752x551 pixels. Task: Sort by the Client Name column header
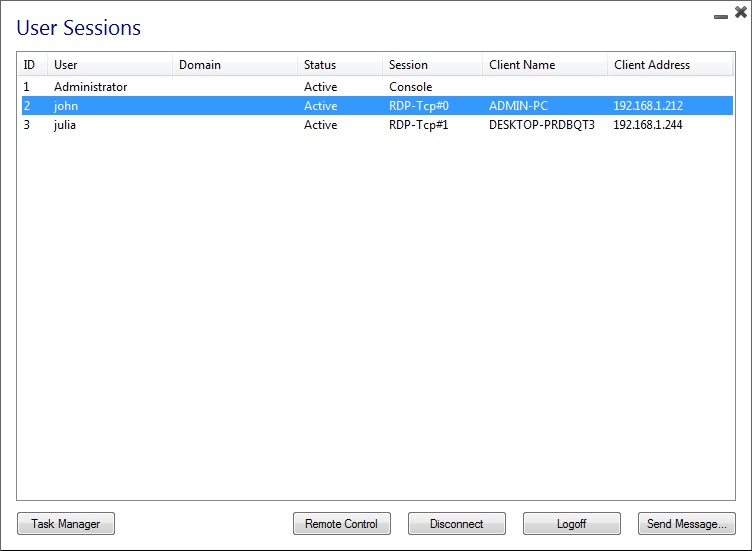click(545, 65)
